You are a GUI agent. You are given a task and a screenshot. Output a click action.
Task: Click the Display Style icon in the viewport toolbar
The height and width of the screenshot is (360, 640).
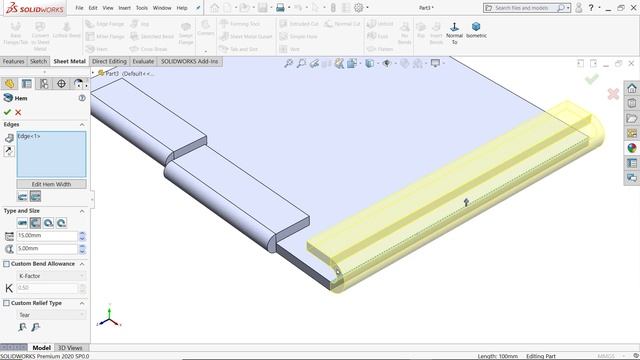[x=369, y=63]
